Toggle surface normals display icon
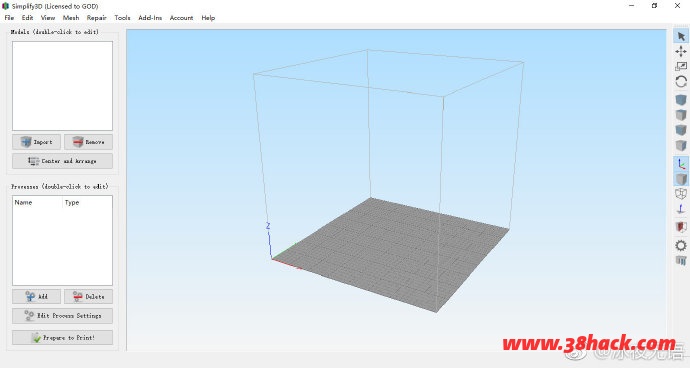Image resolution: width=690 pixels, height=368 pixels. click(x=681, y=210)
